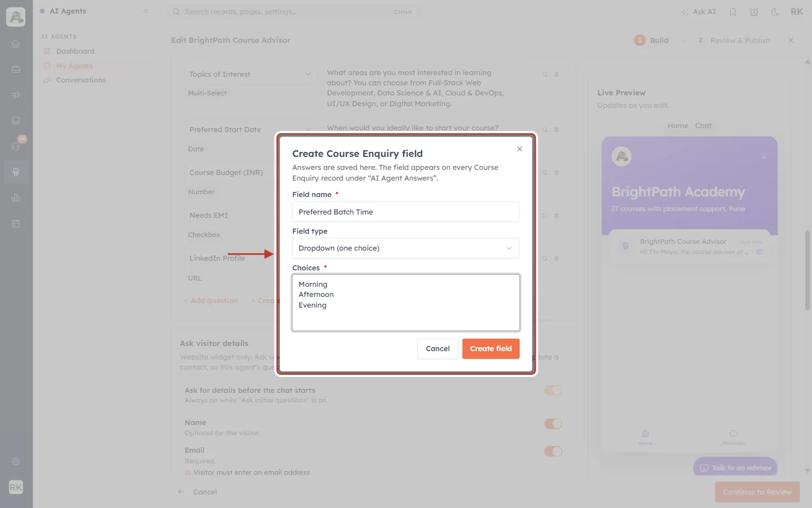
Task: Toggle Ask for details before the chat starts
Action: [553, 390]
